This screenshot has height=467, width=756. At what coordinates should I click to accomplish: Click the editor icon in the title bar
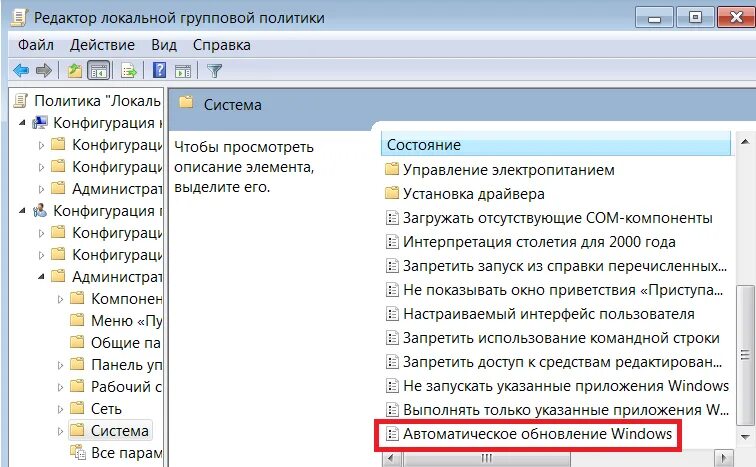[x=18, y=17]
